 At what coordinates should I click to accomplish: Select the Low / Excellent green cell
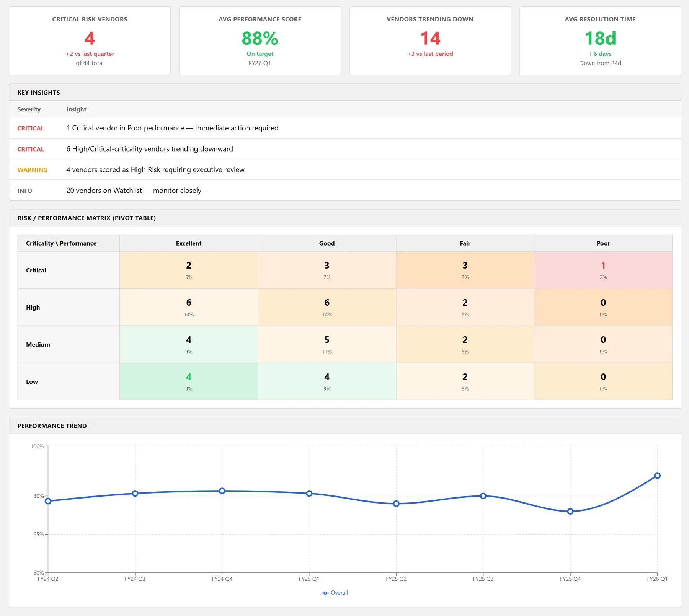189,381
